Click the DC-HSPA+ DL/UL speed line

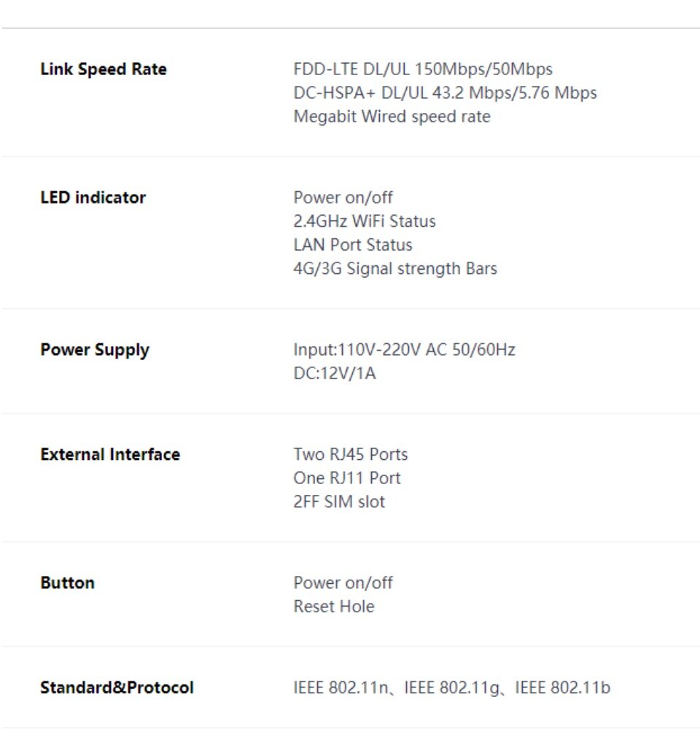tap(445, 93)
